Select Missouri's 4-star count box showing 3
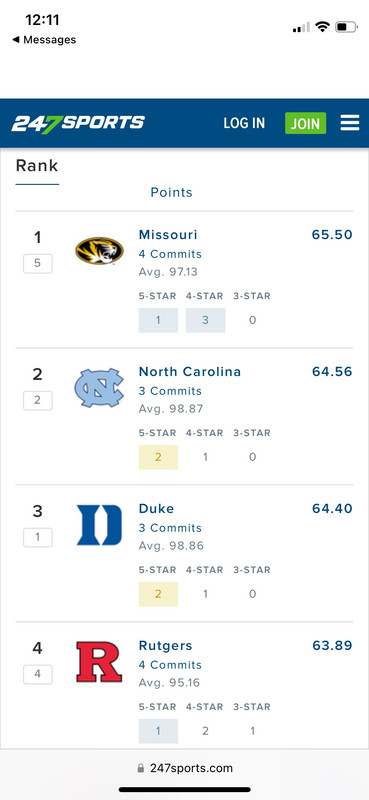369x800 pixels. 205,320
